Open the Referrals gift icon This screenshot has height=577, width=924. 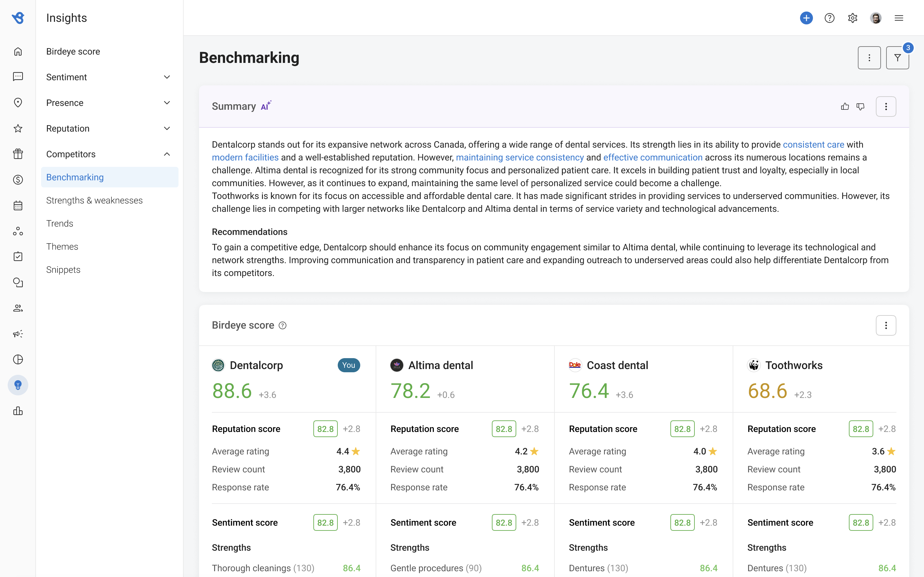[18, 154]
